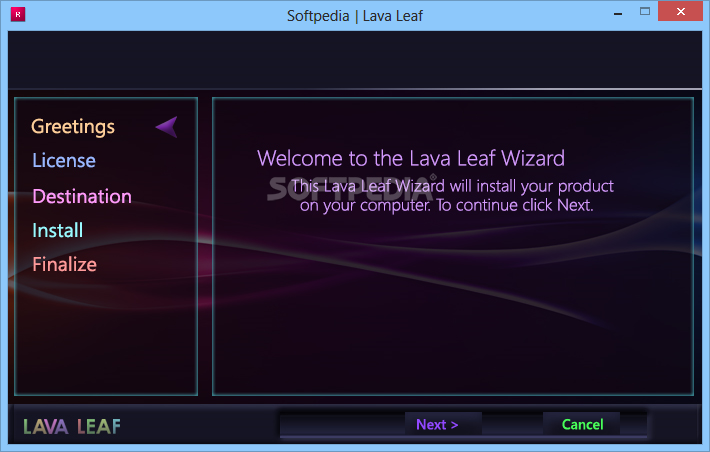
Task: Click the empty area below Finalize in the sidebar
Action: (x=106, y=334)
